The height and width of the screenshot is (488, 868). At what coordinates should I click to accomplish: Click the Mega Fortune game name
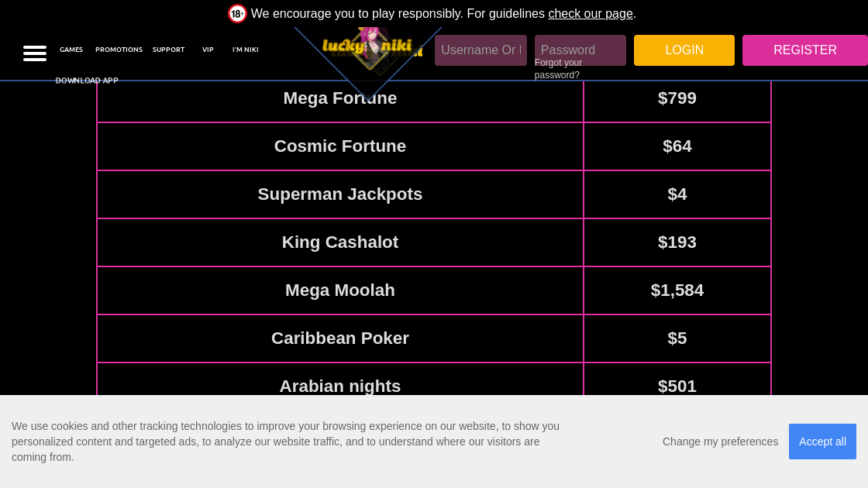point(340,98)
